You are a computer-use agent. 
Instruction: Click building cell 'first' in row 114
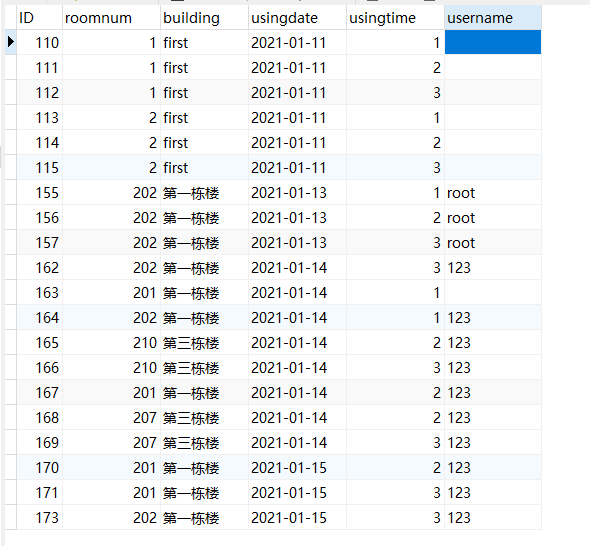click(x=204, y=143)
